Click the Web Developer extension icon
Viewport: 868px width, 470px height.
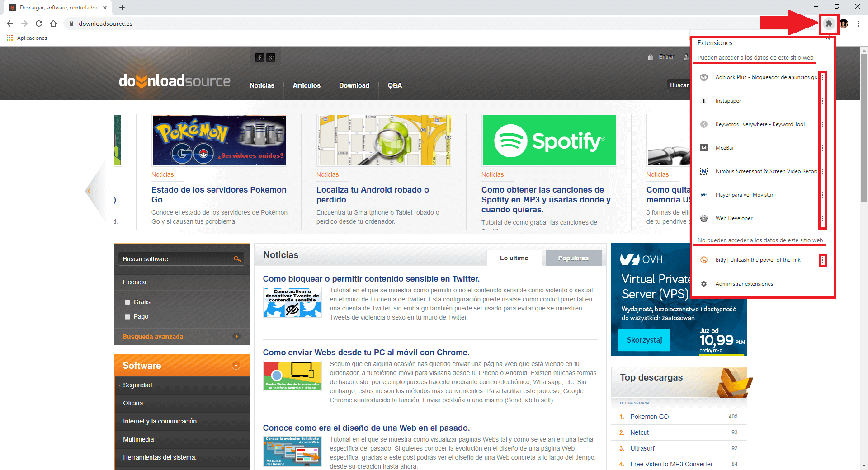[x=704, y=218]
